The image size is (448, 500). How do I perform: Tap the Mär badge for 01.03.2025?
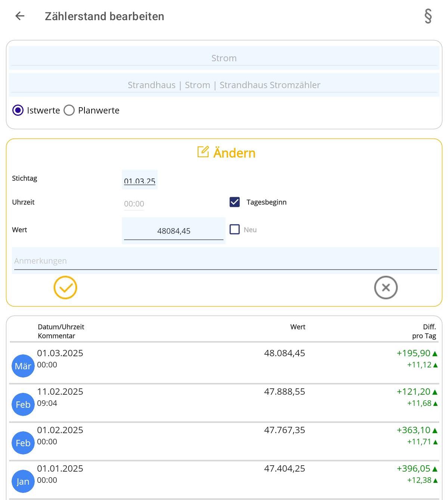point(23,366)
